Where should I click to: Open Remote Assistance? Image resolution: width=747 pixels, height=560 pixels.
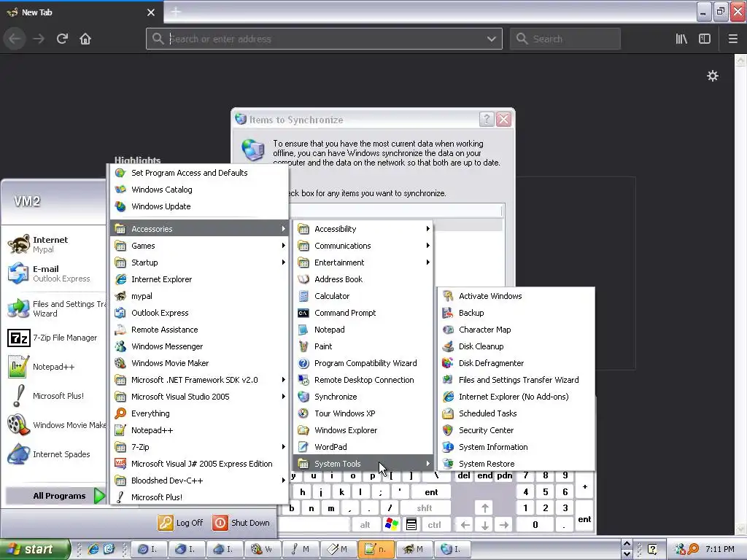(199, 330)
